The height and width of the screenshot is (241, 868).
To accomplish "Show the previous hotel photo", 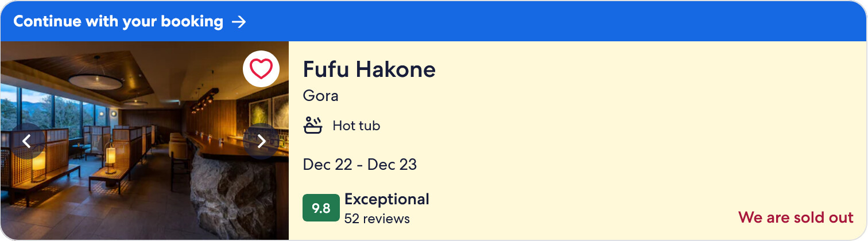I will 27,141.
